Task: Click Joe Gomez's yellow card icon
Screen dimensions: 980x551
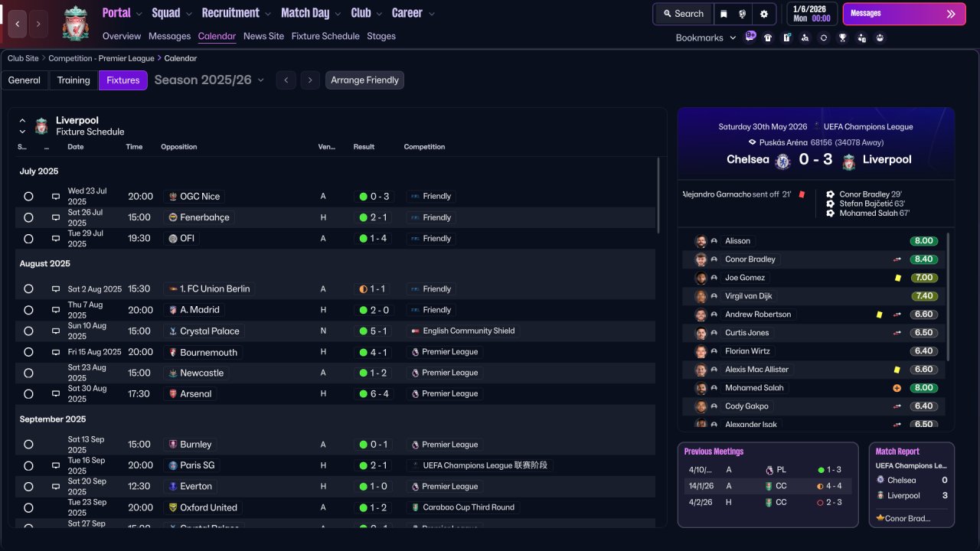Action: pos(897,278)
